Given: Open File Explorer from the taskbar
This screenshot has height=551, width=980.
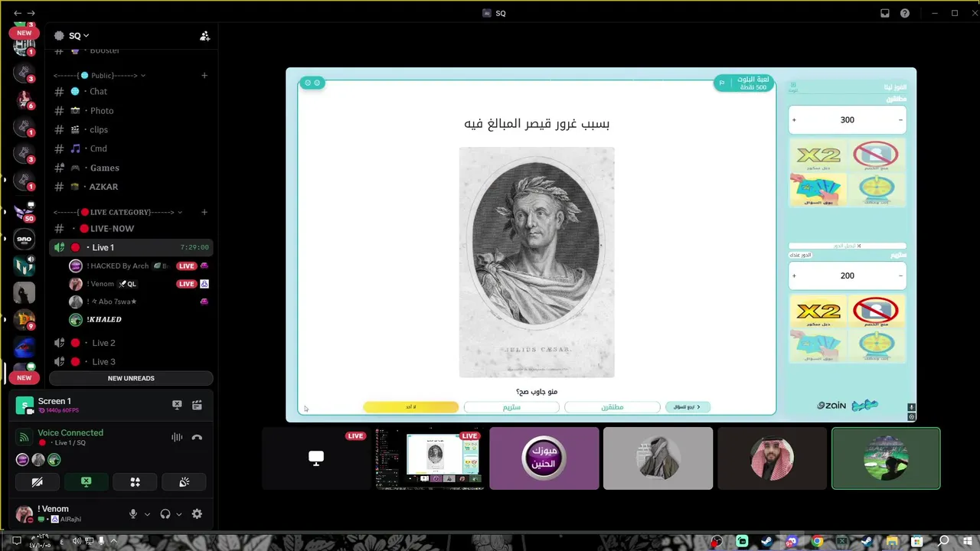Looking at the screenshot, I should (893, 541).
